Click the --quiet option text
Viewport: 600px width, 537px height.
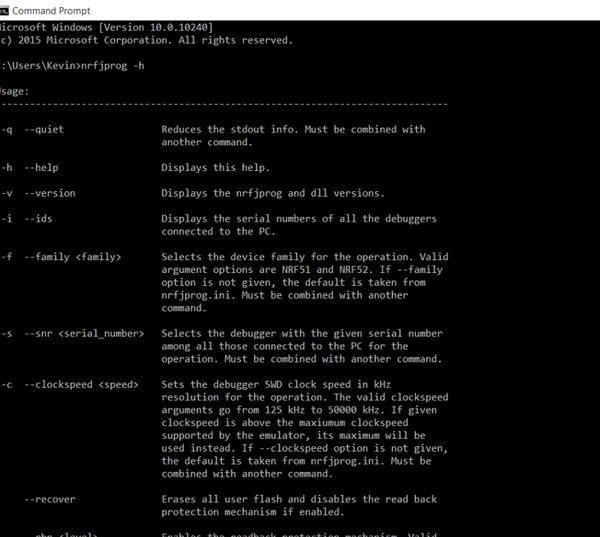[44, 129]
